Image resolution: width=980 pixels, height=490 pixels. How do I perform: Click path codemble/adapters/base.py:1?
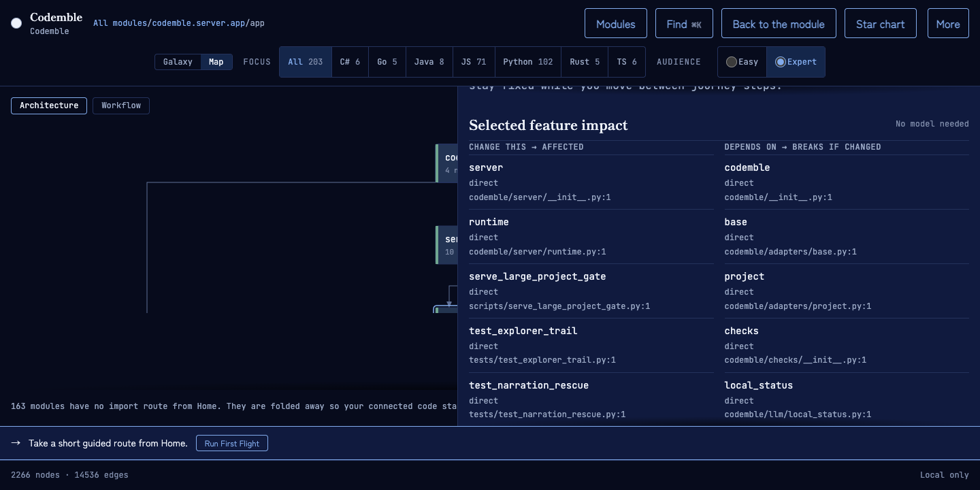pyautogui.click(x=790, y=252)
